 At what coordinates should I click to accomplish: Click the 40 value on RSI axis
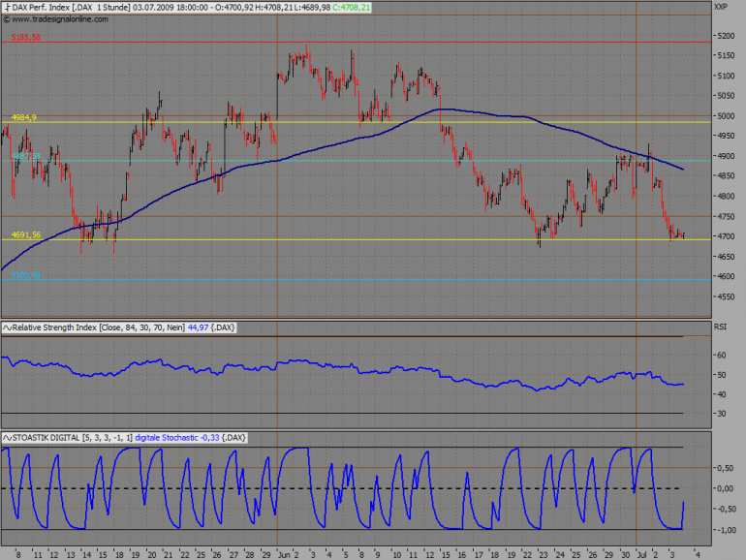click(x=721, y=394)
